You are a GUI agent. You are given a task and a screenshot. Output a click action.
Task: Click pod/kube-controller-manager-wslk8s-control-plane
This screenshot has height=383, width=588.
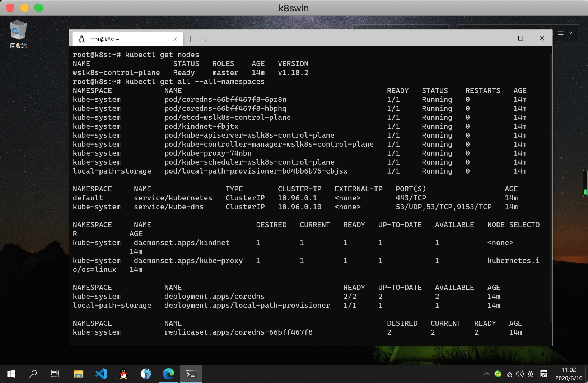pyautogui.click(x=269, y=144)
